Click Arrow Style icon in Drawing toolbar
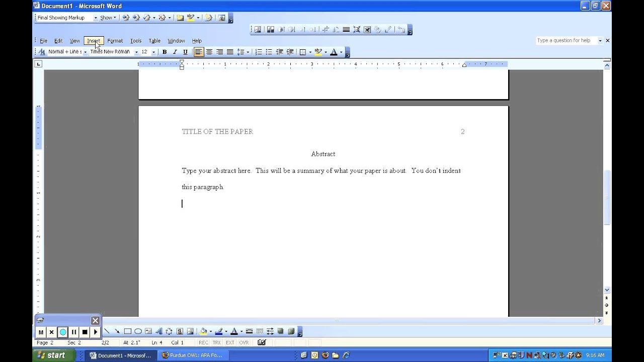Screen dimensions: 644x362 pos(270,331)
